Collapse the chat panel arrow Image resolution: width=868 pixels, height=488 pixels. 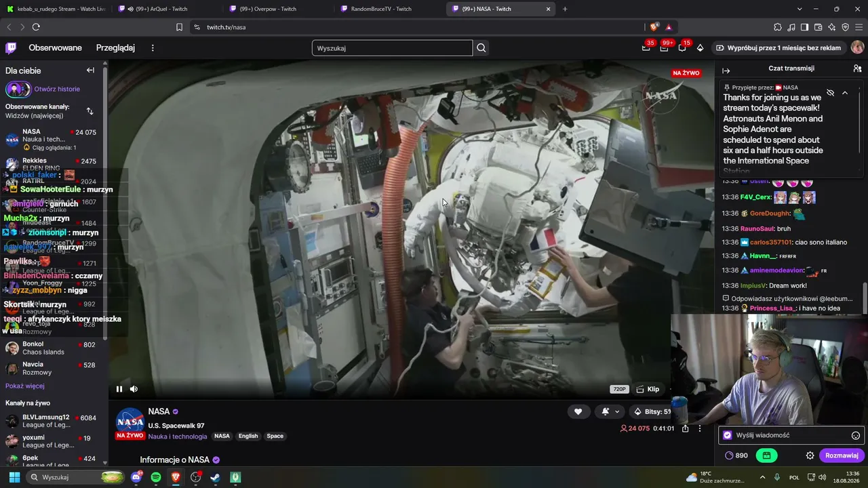[x=726, y=70]
